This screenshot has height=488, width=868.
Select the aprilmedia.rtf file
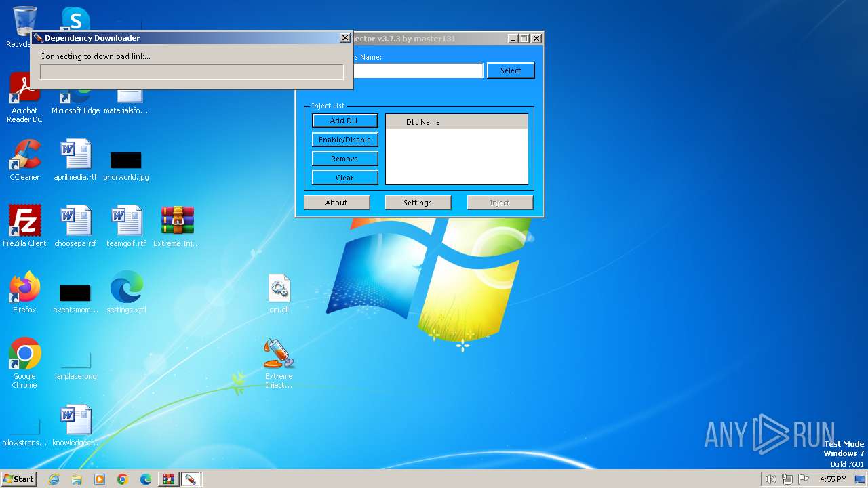click(x=75, y=160)
